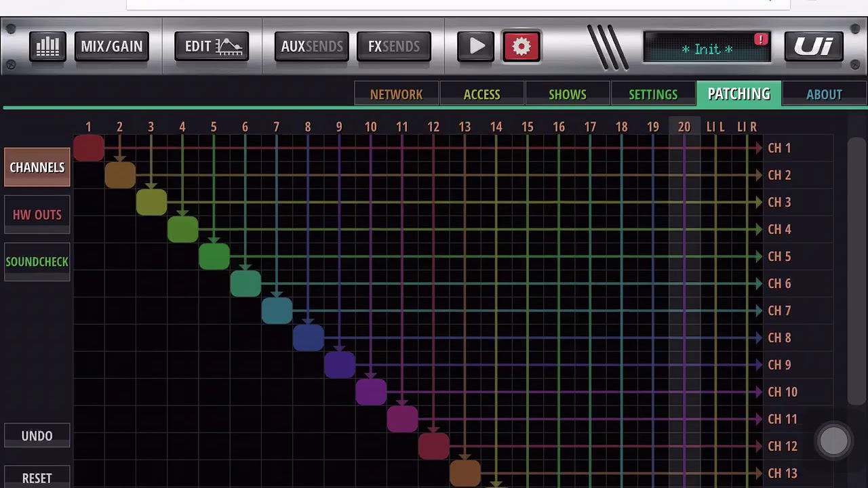
Task: Open the MIX/GAIN page
Action: click(x=112, y=46)
